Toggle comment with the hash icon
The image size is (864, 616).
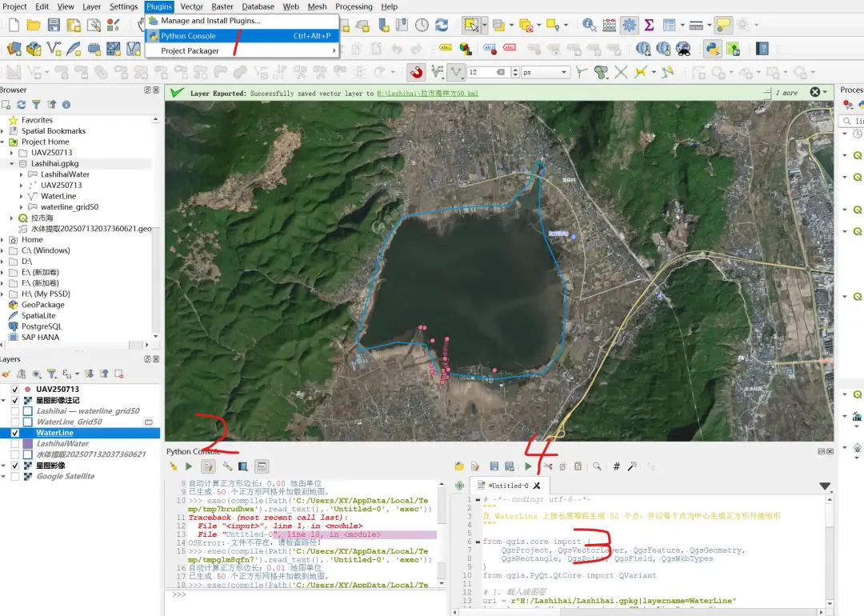617,466
